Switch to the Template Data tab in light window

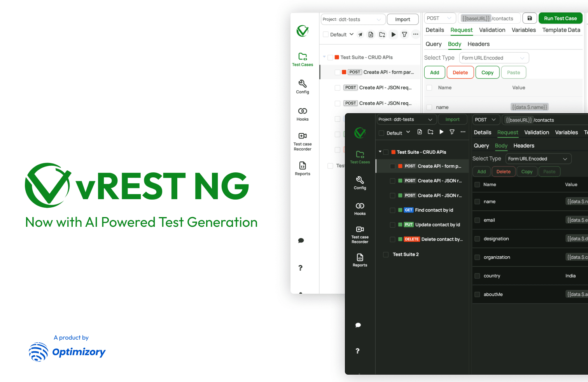(561, 30)
